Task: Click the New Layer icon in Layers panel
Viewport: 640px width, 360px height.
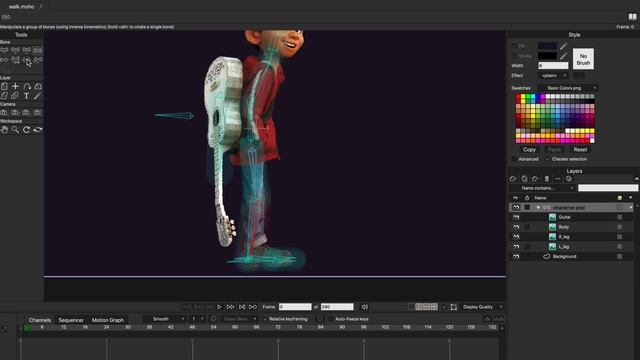Action: coord(513,179)
